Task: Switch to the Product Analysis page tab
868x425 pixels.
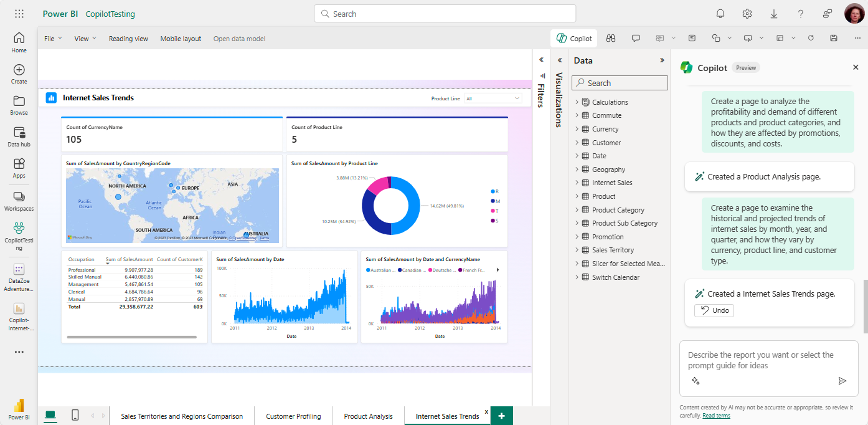Action: (368, 416)
